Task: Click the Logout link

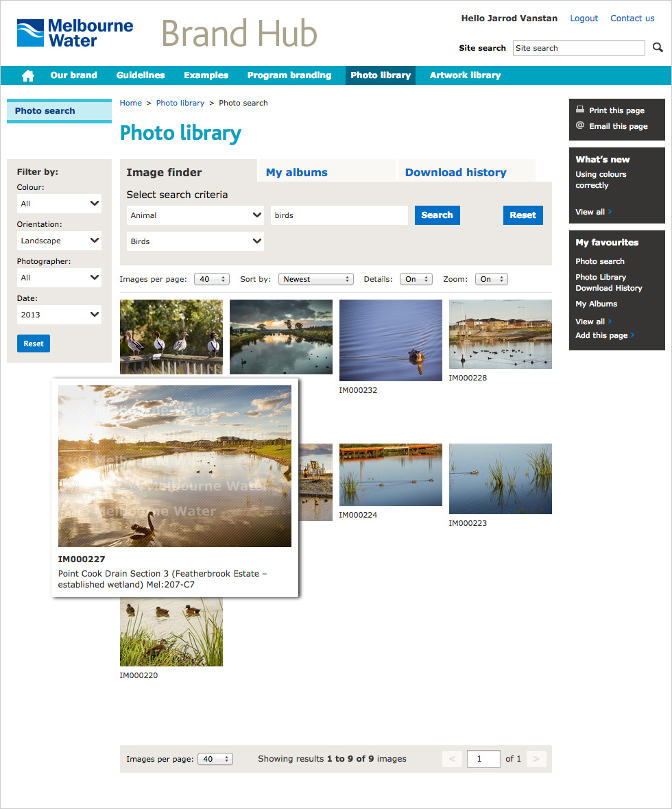Action: tap(584, 19)
